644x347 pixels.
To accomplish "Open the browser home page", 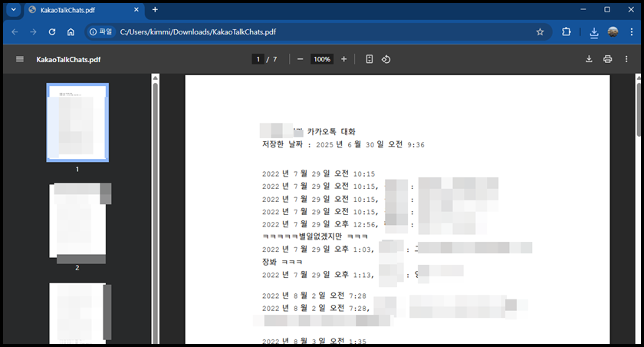I will (71, 32).
